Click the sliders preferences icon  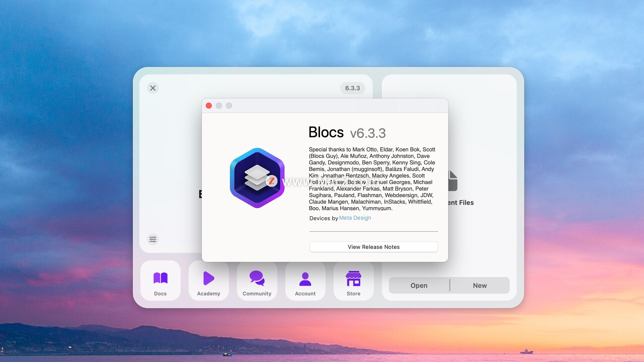click(x=153, y=239)
